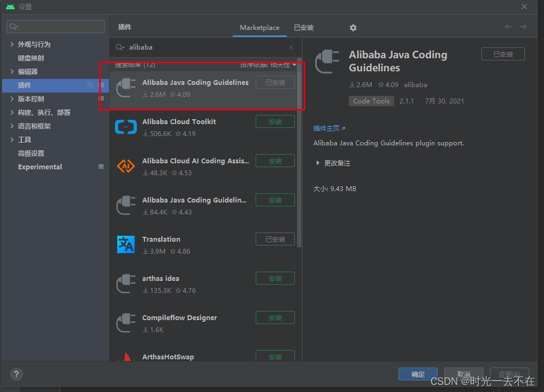The width and height of the screenshot is (544, 392).
Task: Expand the 语言和框架 settings group
Action: pyautogui.click(x=12, y=126)
